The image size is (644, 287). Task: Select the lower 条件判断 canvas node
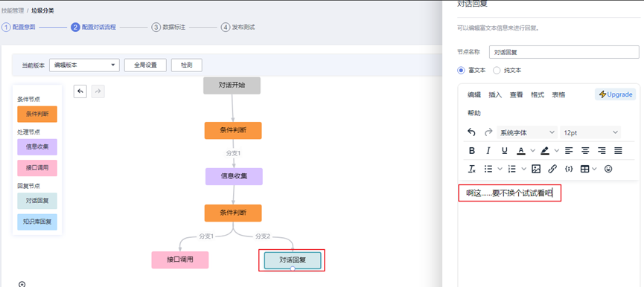[x=233, y=213]
